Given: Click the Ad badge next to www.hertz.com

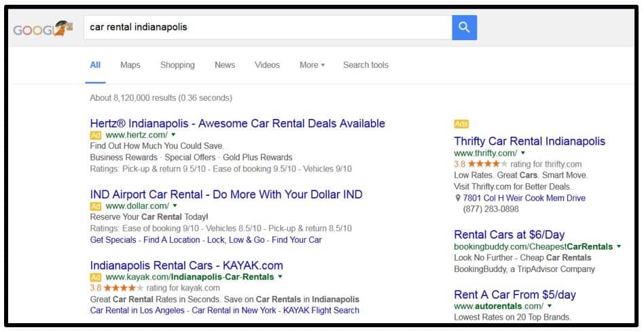Looking at the screenshot, I should (x=95, y=135).
